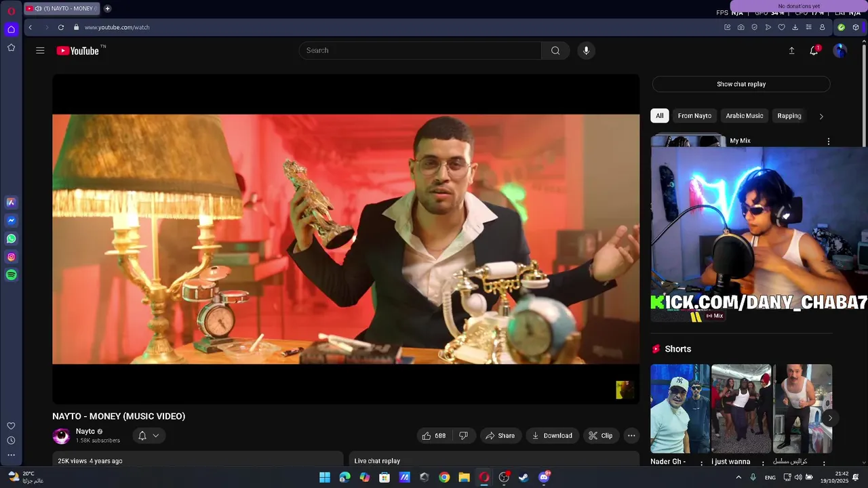Select the Arabic Music chip
868x488 pixels.
(745, 116)
